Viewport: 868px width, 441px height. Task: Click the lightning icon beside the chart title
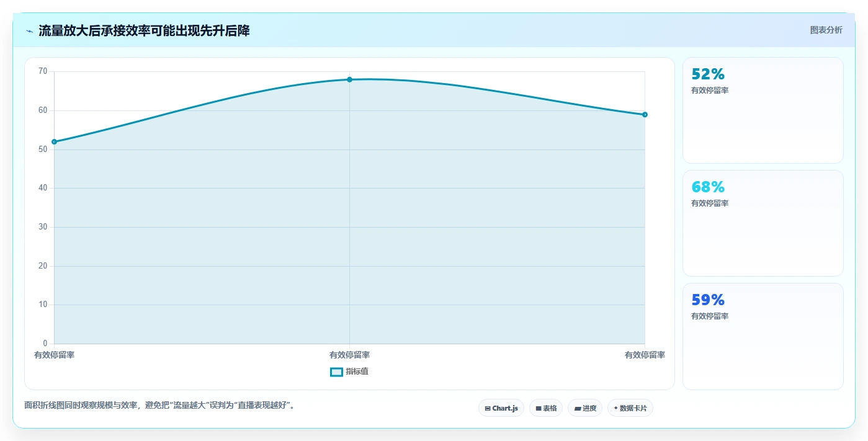point(29,31)
